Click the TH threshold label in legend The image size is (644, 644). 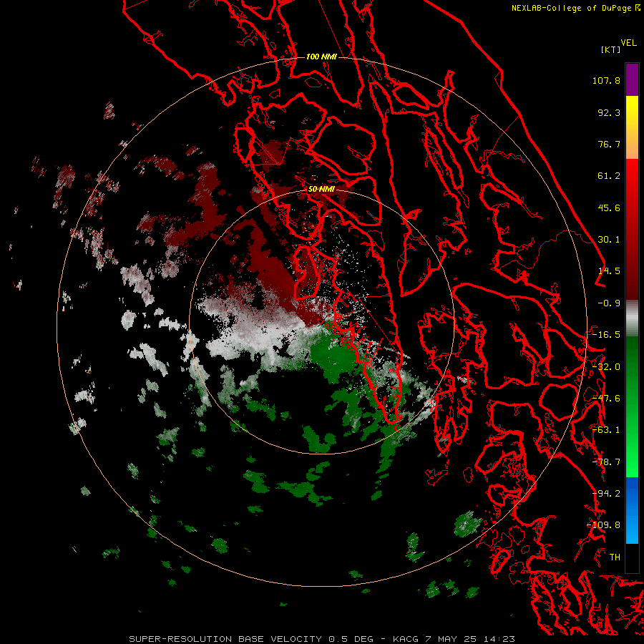click(615, 557)
